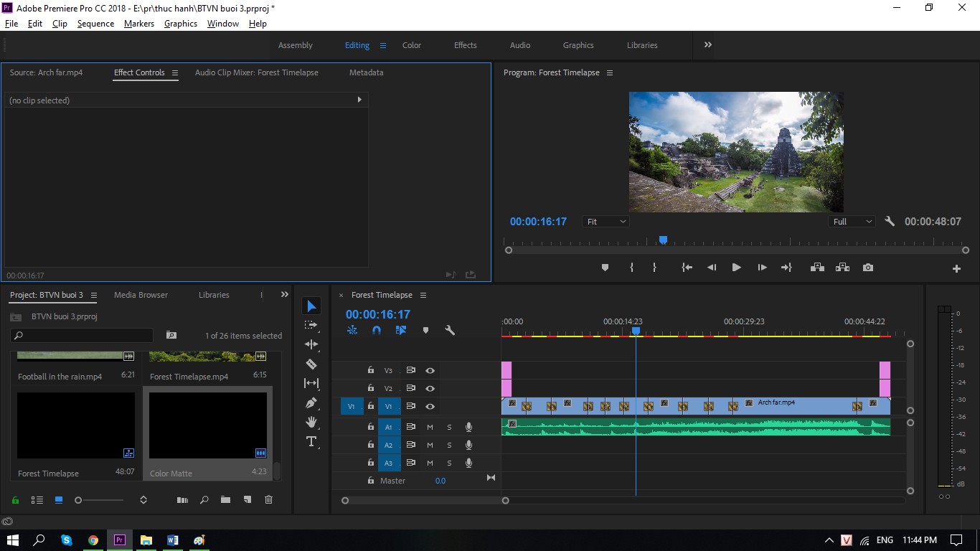Image resolution: width=980 pixels, height=551 pixels.
Task: Toggle lock on V1 track
Action: (370, 406)
